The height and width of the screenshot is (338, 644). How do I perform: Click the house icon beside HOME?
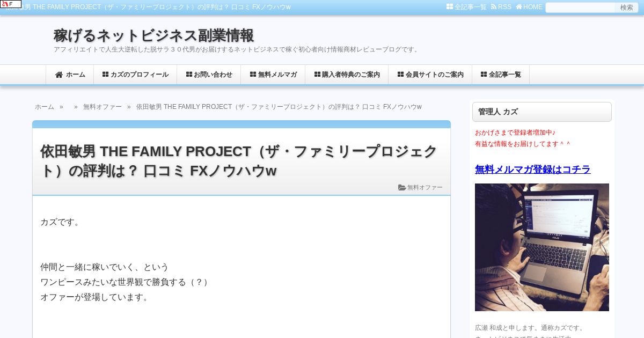519,7
